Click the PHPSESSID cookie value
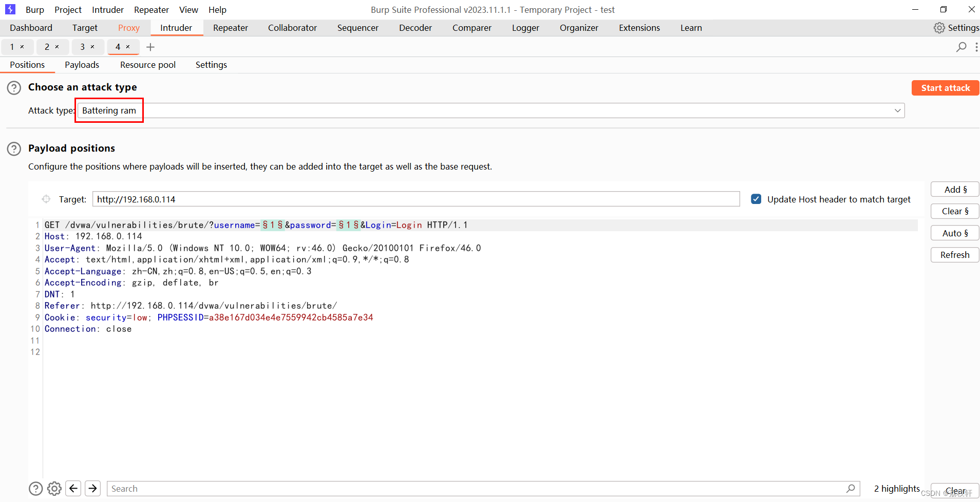Screen dimensions: 980x502 click(291, 318)
